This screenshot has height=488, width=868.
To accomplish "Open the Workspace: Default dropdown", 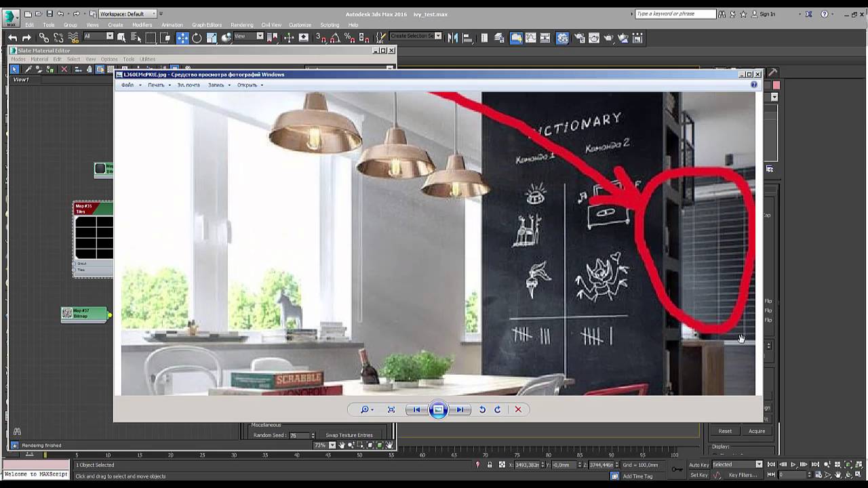I will point(128,14).
